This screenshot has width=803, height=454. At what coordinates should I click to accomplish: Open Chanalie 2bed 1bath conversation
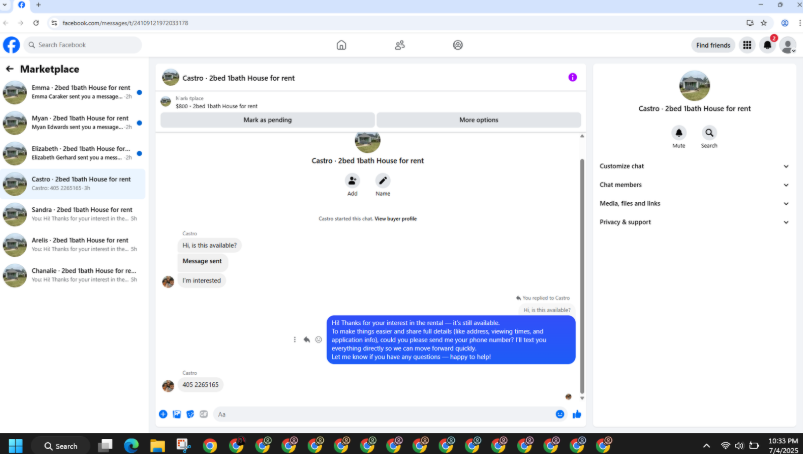click(x=73, y=275)
